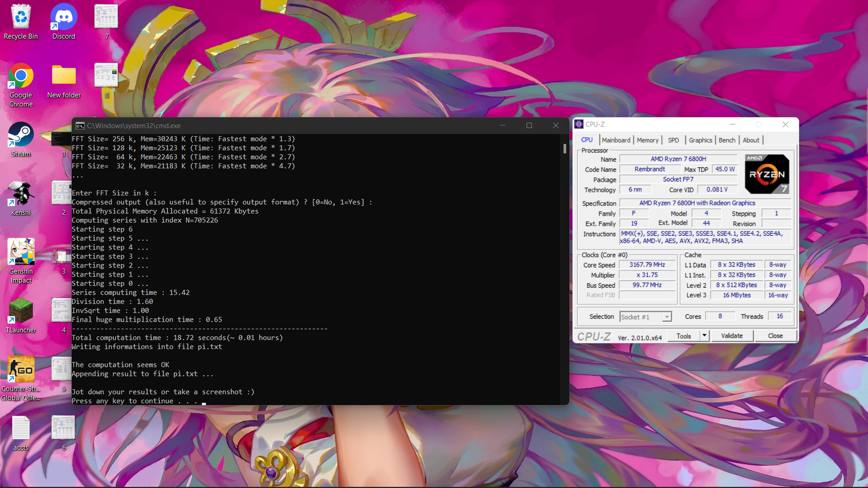Select the accts text file icon
This screenshot has height=488, width=868.
[x=21, y=434]
